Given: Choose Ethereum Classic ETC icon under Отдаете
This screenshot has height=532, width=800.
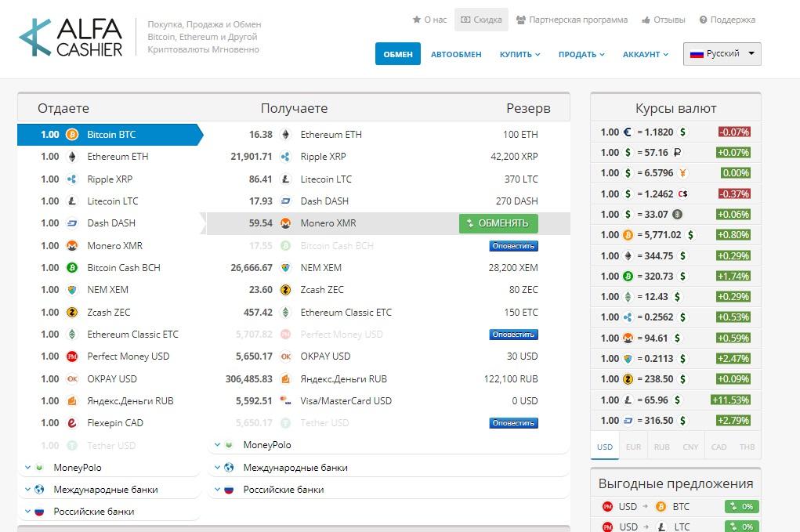Looking at the screenshot, I should (72, 334).
